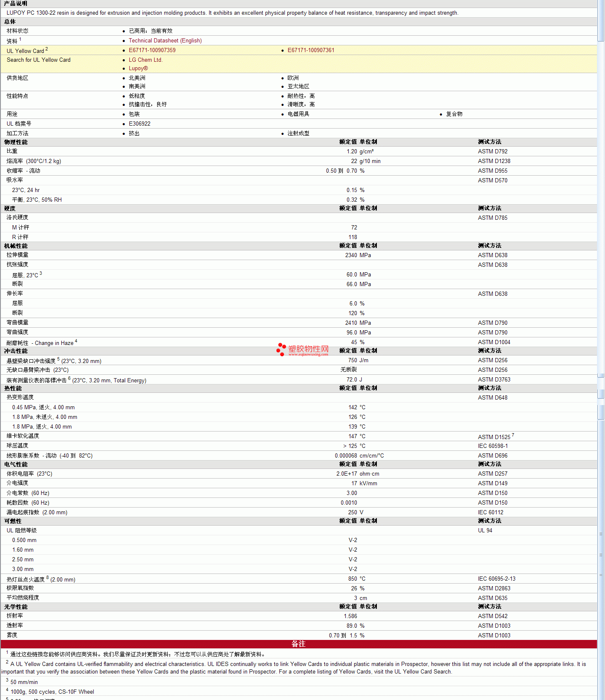605x700 pixels.
Task: Open UL Yellow Card E67171-100907361
Action: (x=311, y=50)
